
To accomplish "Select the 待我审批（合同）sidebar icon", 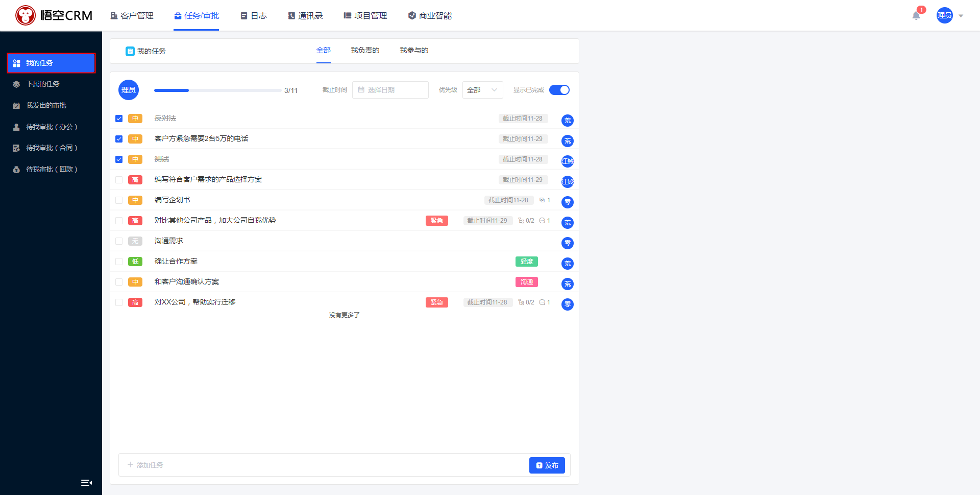I will point(16,148).
